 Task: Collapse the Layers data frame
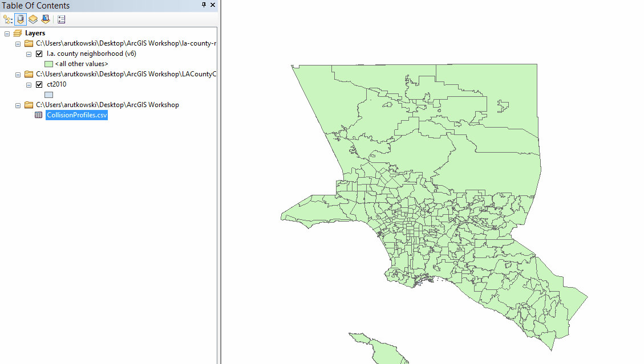(7, 34)
